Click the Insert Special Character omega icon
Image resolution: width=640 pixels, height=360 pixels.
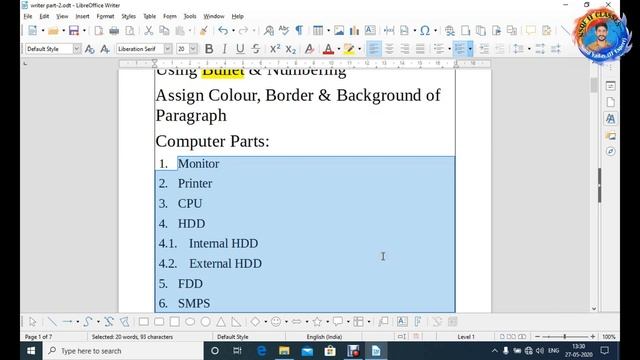425,31
